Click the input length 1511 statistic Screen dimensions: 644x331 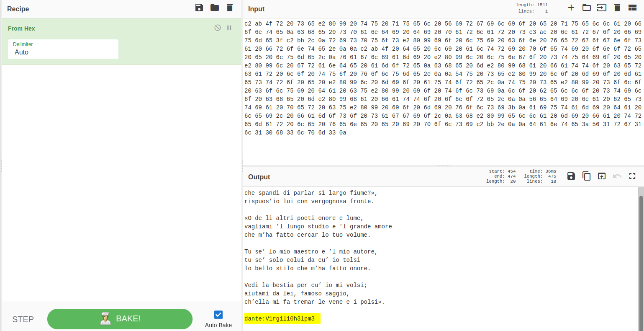pyautogui.click(x=531, y=5)
